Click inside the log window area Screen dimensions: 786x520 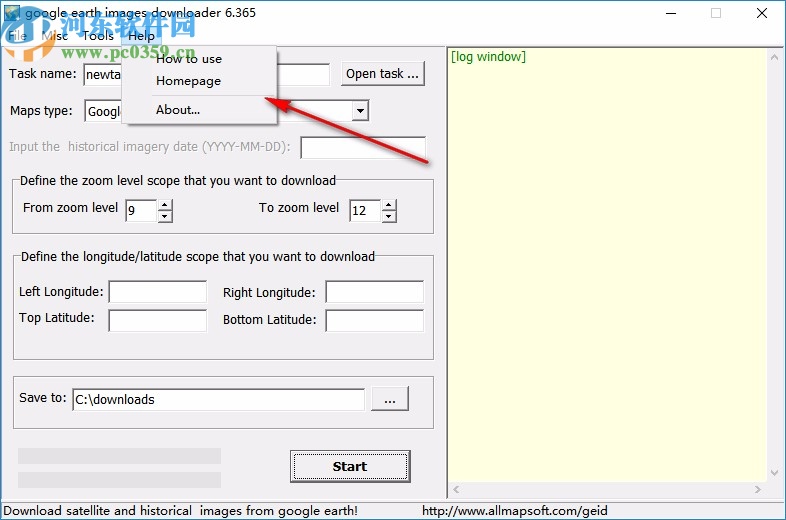click(607, 266)
